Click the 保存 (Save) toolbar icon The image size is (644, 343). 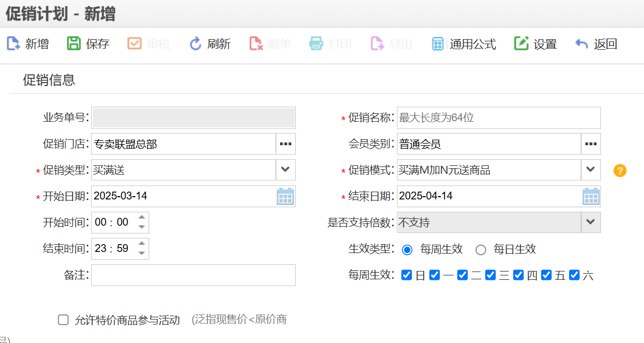(74, 44)
